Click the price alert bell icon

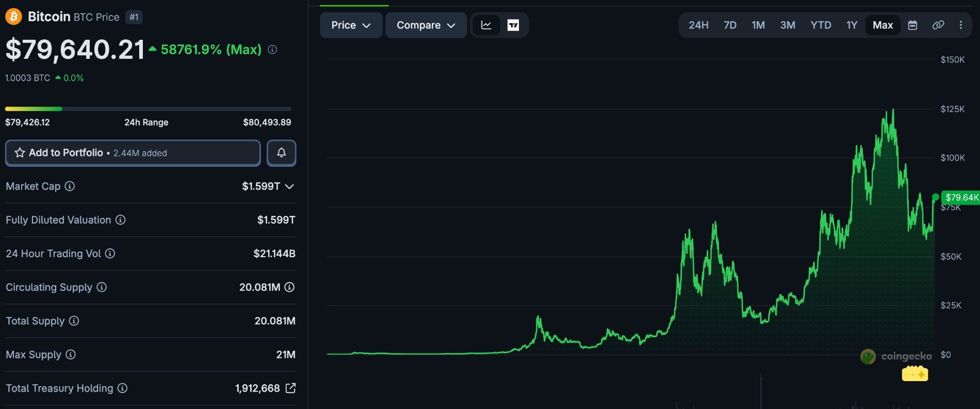pos(282,153)
